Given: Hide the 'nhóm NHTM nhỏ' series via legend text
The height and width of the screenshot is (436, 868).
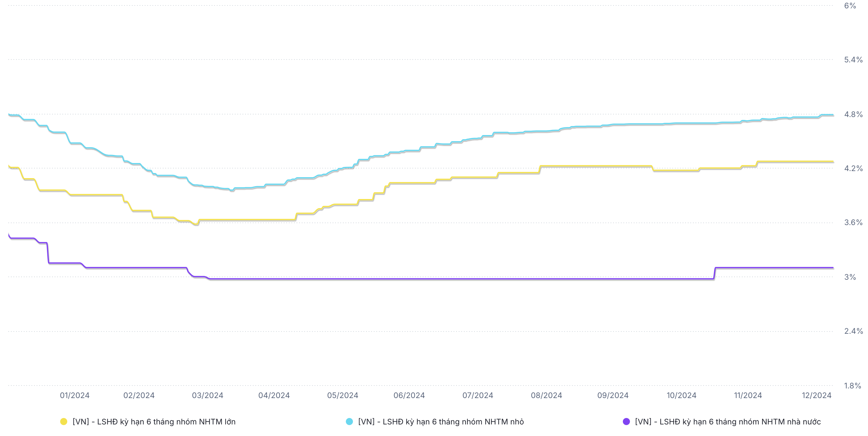Looking at the screenshot, I should point(441,422).
